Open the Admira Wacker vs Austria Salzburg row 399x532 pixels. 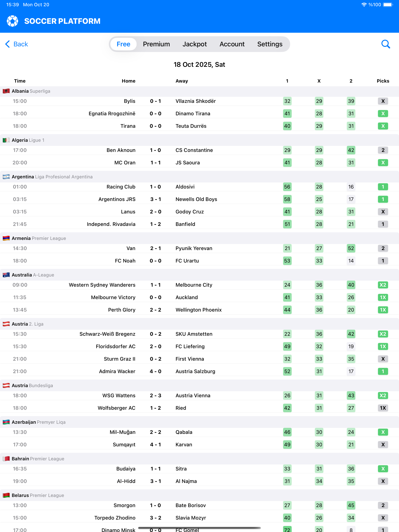point(199,371)
